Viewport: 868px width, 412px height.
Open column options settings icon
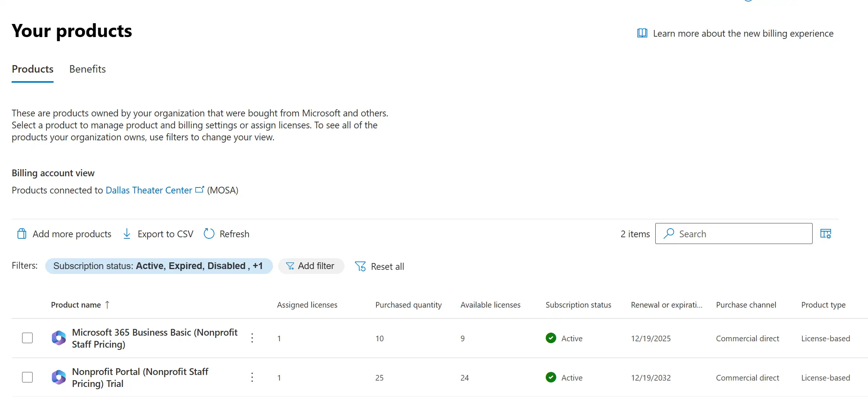[826, 234]
